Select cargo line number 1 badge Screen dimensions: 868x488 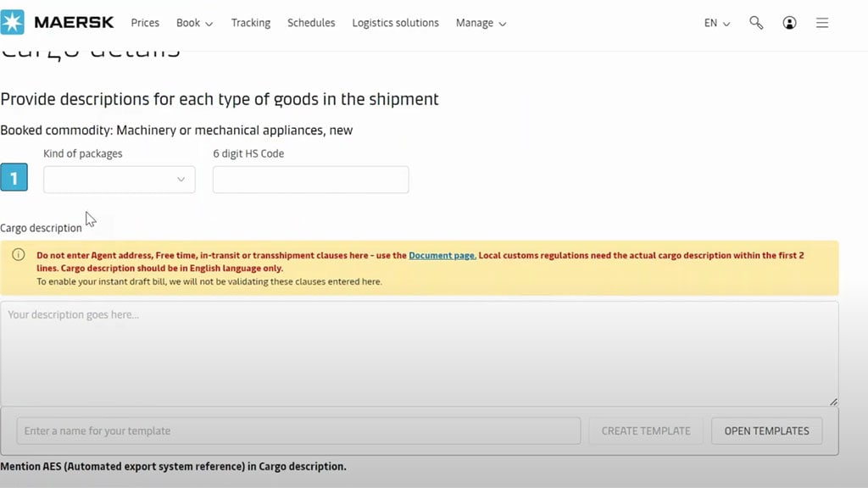click(x=14, y=177)
